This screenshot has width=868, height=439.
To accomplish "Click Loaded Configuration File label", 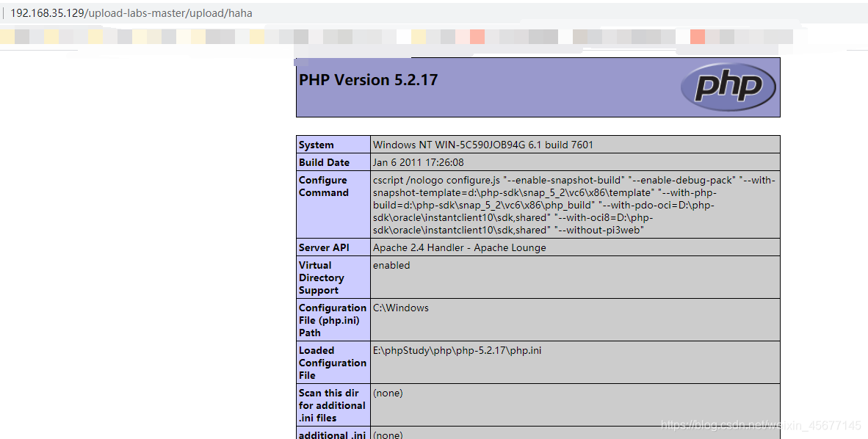I will pos(333,363).
